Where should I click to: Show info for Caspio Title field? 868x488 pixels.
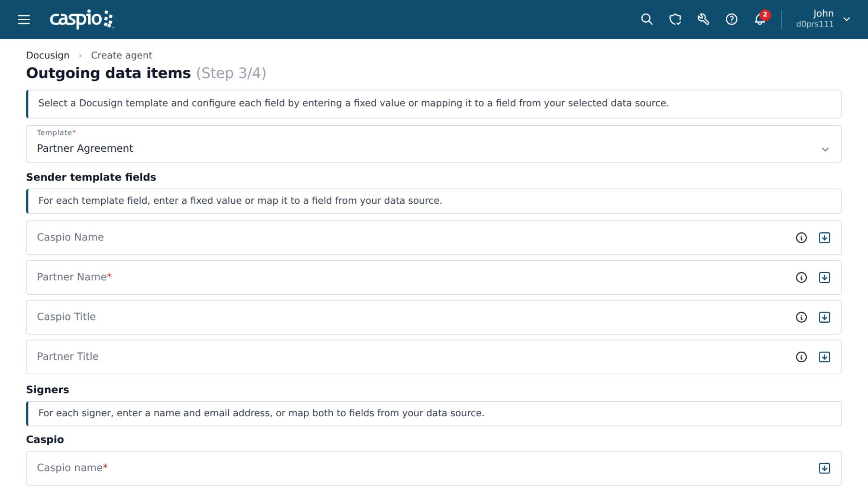click(801, 317)
